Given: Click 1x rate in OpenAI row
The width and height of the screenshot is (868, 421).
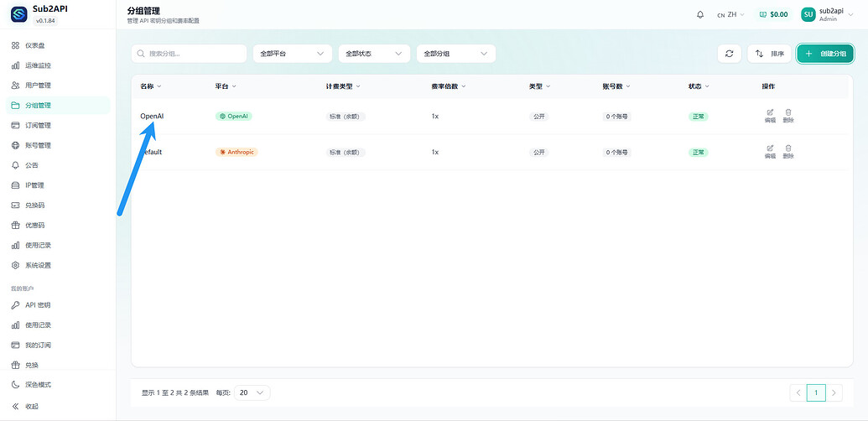Looking at the screenshot, I should coord(435,117).
